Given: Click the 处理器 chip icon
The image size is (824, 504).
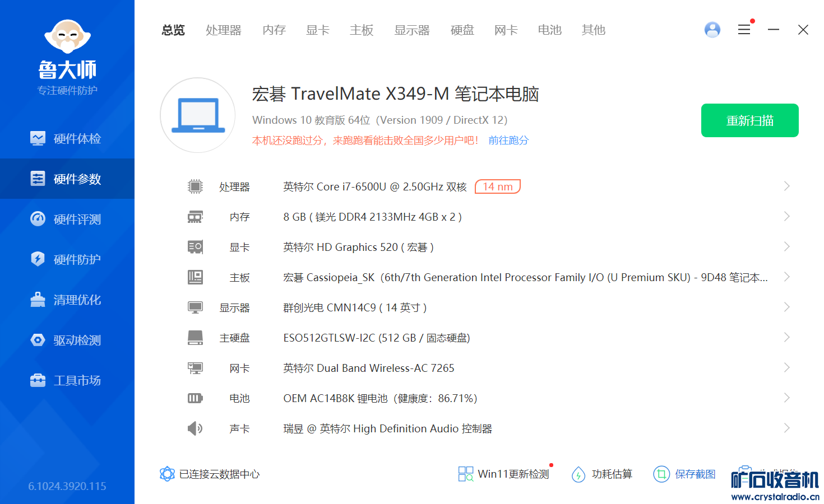Looking at the screenshot, I should pos(195,186).
